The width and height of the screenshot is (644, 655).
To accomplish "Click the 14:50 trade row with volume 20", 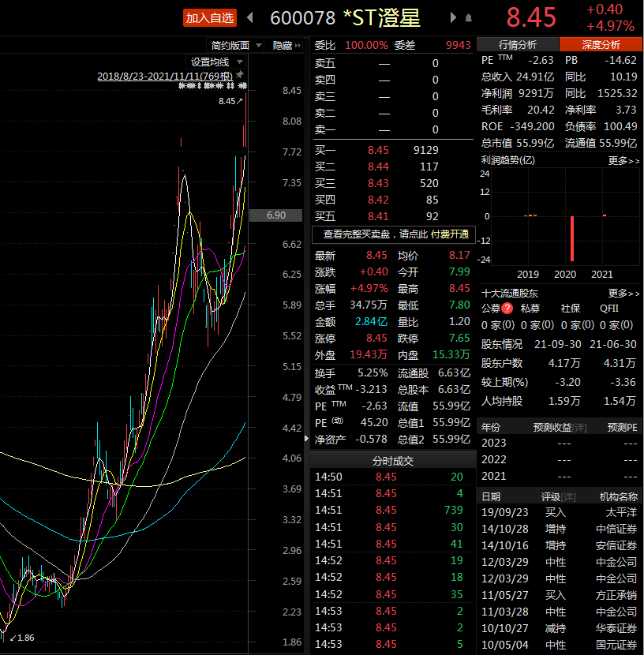I will (393, 477).
